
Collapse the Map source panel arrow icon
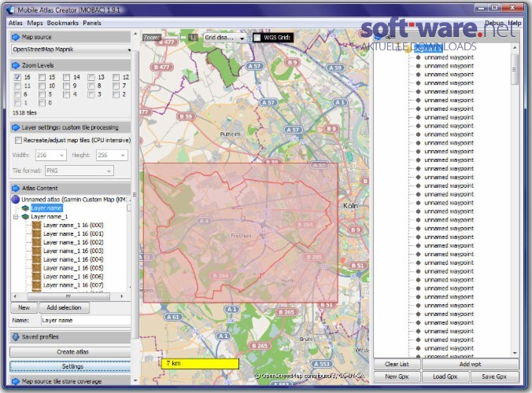[16, 37]
